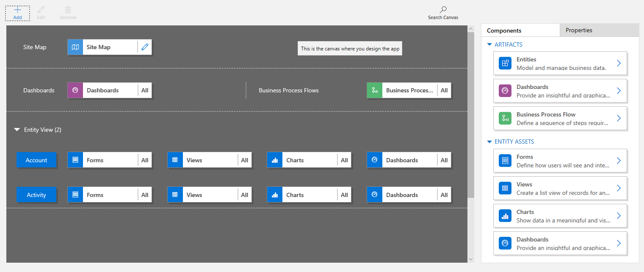Select the Charts icon in the Account row

(274, 160)
